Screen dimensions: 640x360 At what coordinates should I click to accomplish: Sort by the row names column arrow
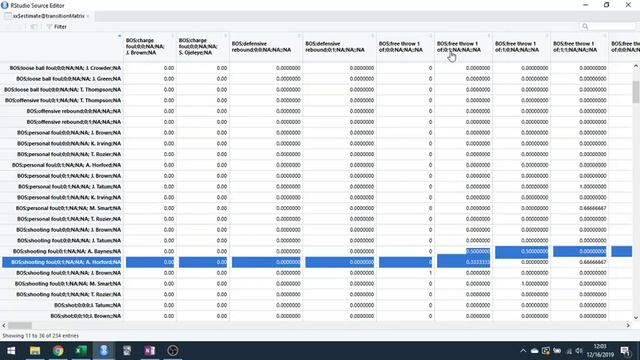click(x=119, y=36)
